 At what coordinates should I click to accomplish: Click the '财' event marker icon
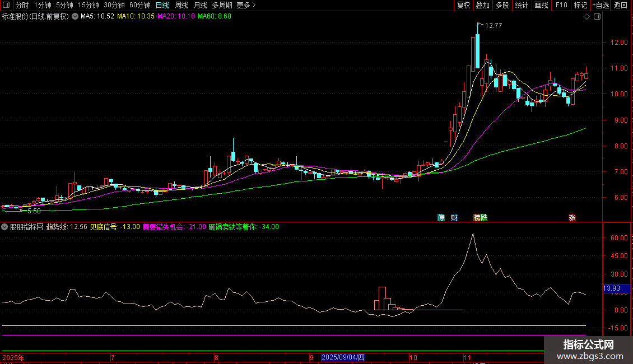click(x=454, y=217)
